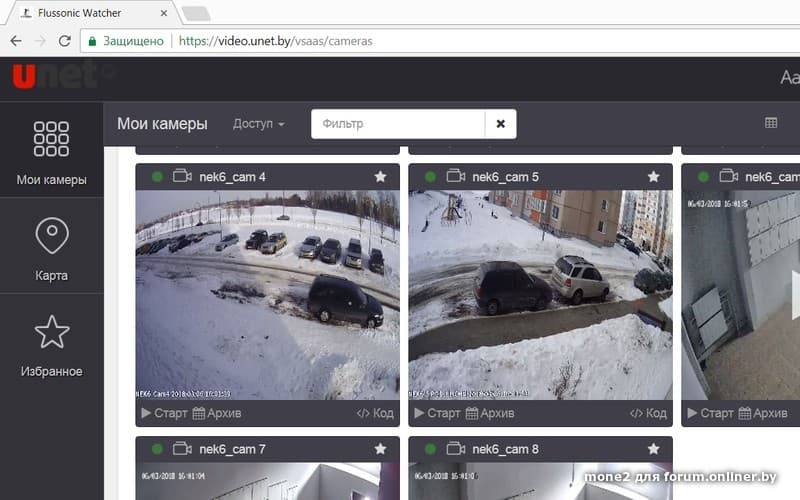Toggle favorite star on nek6_cam 8
The image size is (800, 500).
pos(653,449)
